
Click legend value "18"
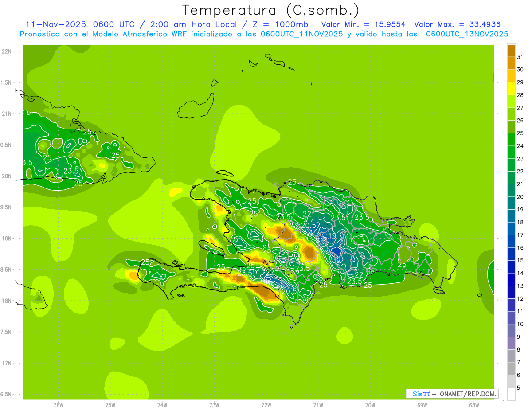pyautogui.click(x=520, y=222)
